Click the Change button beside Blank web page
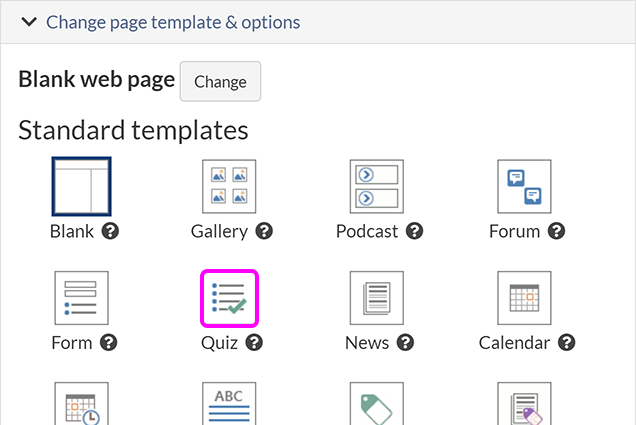The width and height of the screenshot is (636, 425). click(220, 82)
